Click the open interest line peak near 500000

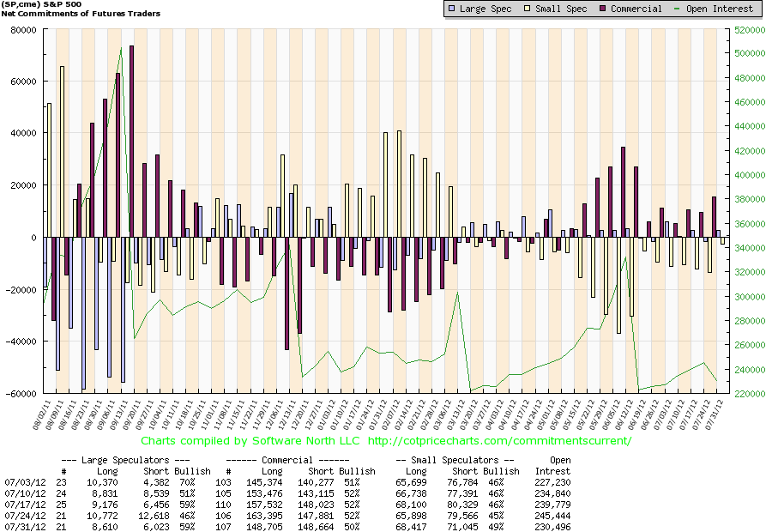pos(121,48)
